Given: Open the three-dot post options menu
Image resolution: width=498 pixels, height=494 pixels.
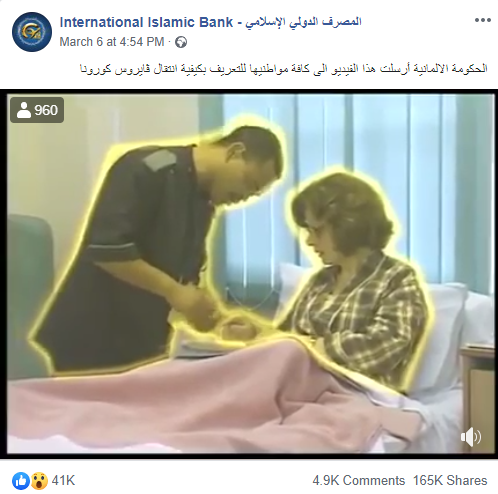Looking at the screenshot, I should point(483,20).
